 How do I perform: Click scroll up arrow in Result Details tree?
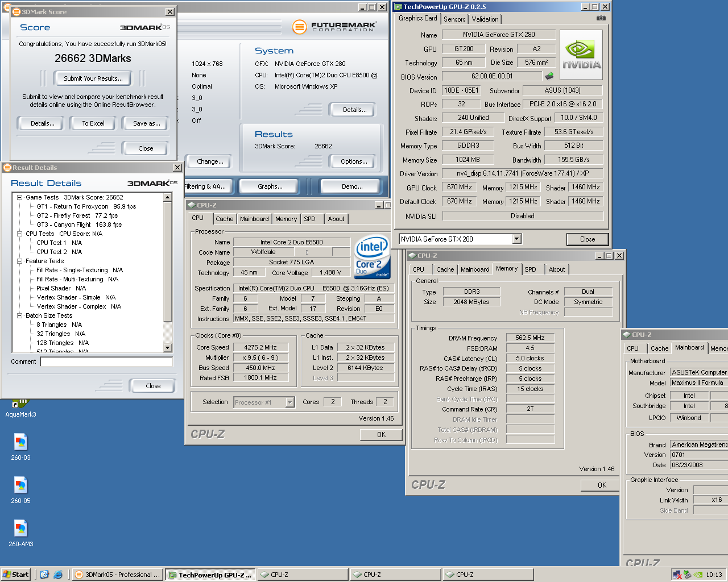pos(167,197)
